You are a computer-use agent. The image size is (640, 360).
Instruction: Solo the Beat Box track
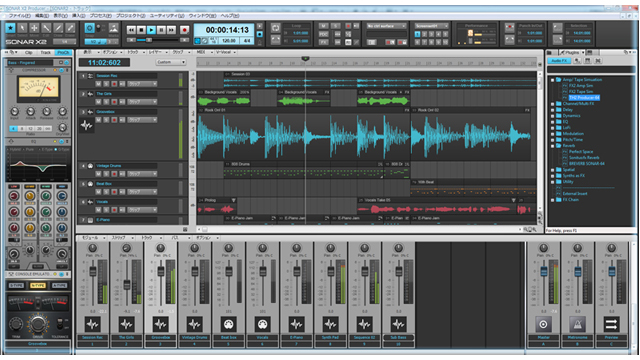point(106,191)
